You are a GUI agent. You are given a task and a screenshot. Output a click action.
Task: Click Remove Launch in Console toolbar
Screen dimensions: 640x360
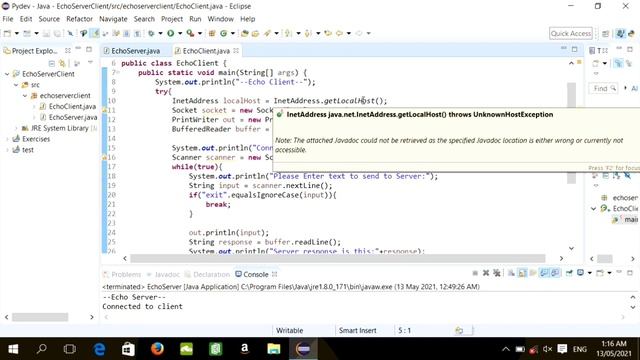click(486, 273)
